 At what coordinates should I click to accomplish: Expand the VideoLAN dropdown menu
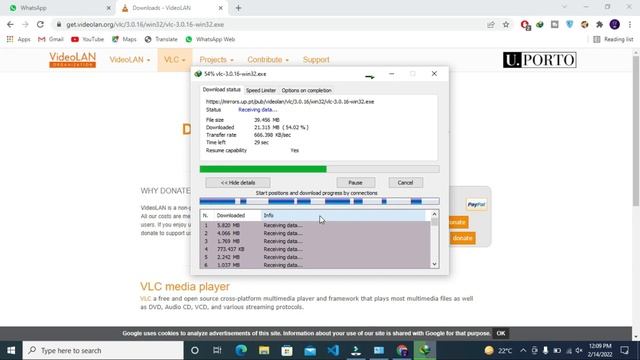129,60
